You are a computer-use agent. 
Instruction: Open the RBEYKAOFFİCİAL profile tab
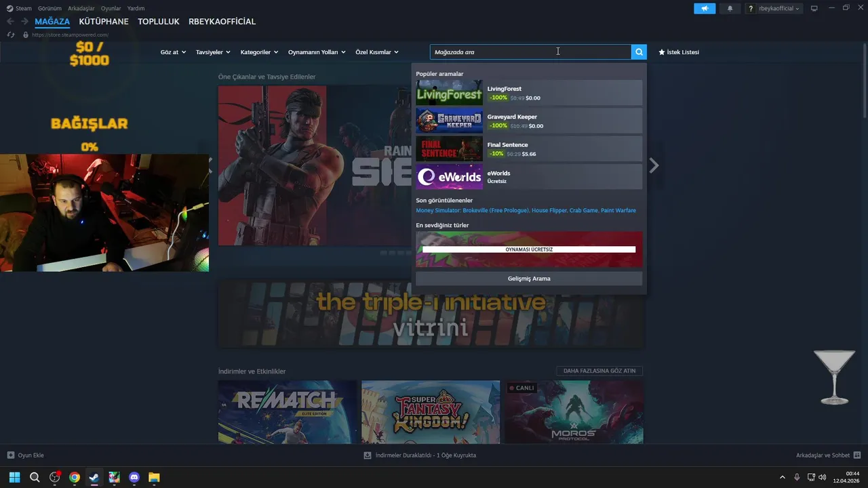(x=222, y=22)
